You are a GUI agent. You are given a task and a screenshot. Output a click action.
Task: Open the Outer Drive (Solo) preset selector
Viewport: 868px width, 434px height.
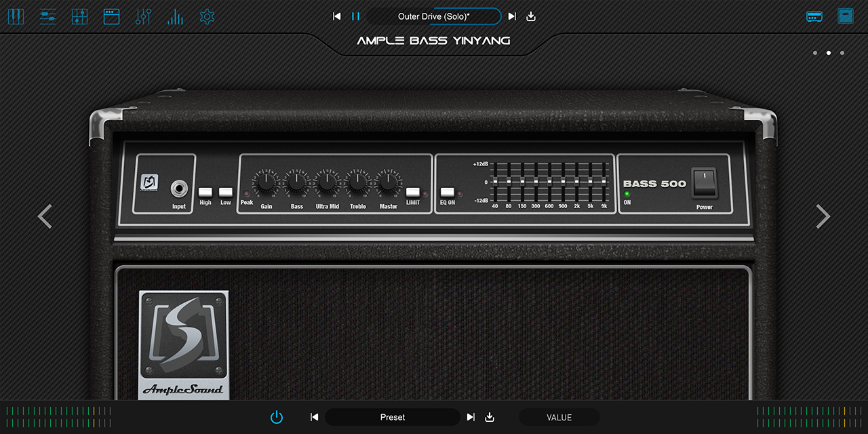pyautogui.click(x=434, y=16)
